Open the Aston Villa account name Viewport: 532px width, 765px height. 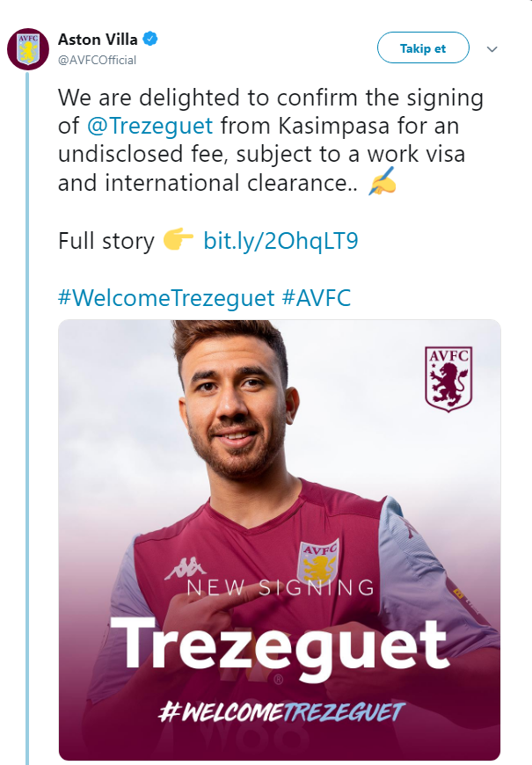[98, 40]
